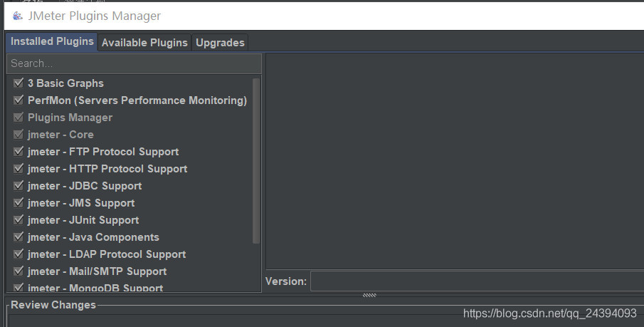Toggle the jmeter - Core checkbox
644x327 pixels.
18,134
